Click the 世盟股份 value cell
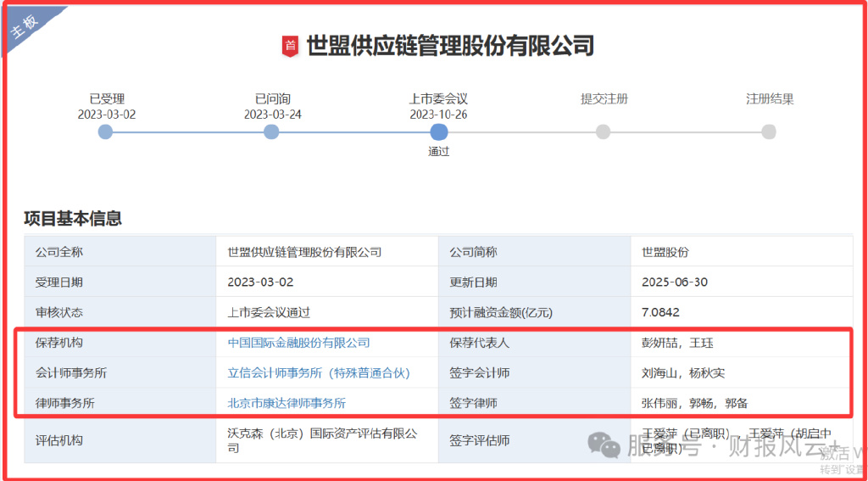 (x=741, y=252)
